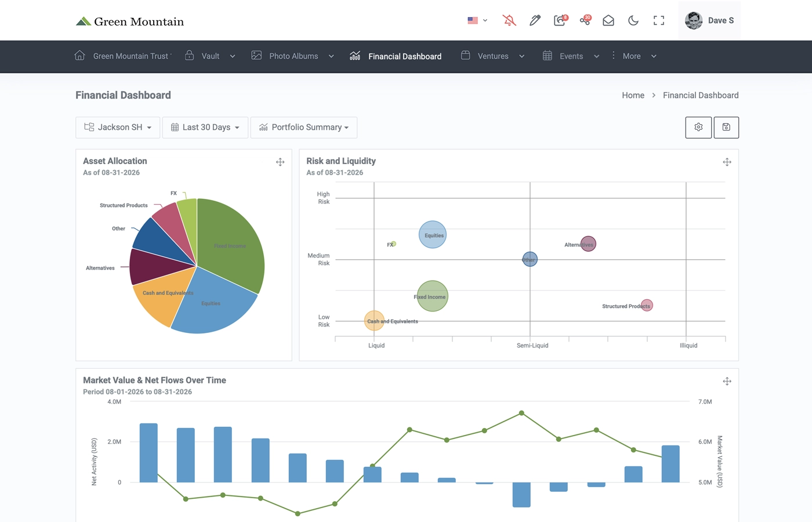Click the Dave S avatar picture
Screen dimensions: 812x522
pos(694,20)
